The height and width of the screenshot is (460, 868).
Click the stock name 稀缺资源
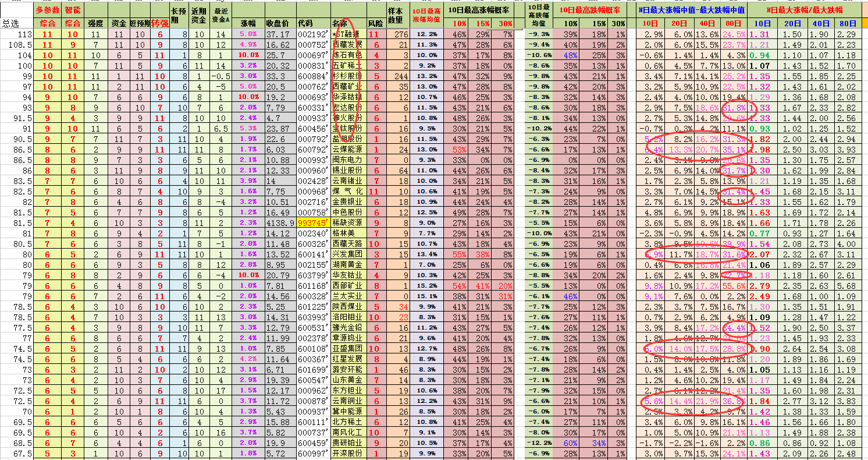348,223
